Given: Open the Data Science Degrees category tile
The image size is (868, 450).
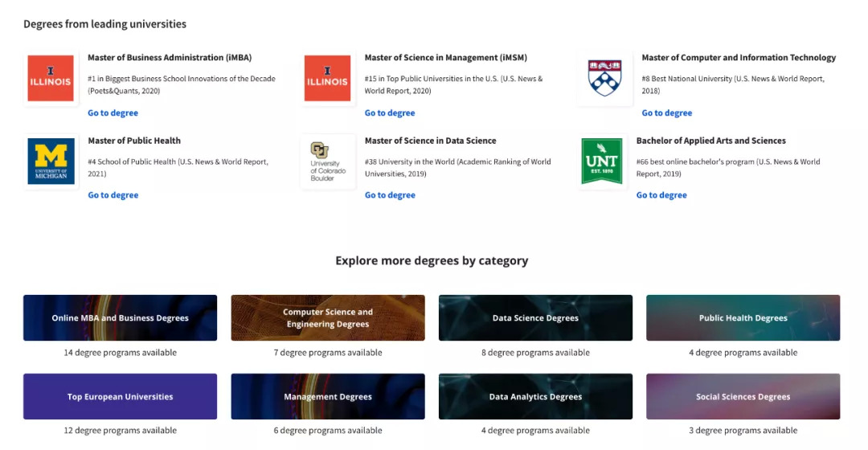Looking at the screenshot, I should [535, 318].
